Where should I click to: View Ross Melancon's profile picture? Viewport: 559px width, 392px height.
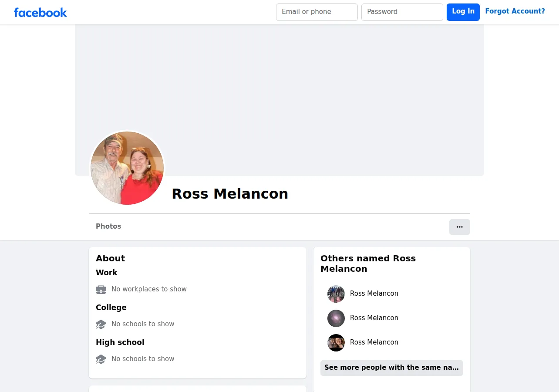[x=127, y=168]
